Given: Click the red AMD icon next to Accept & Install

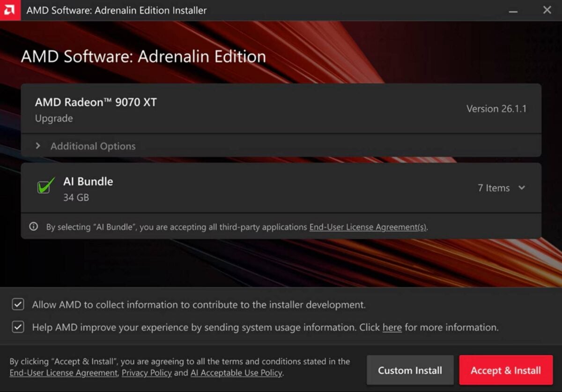Looking at the screenshot, I should (x=10, y=10).
